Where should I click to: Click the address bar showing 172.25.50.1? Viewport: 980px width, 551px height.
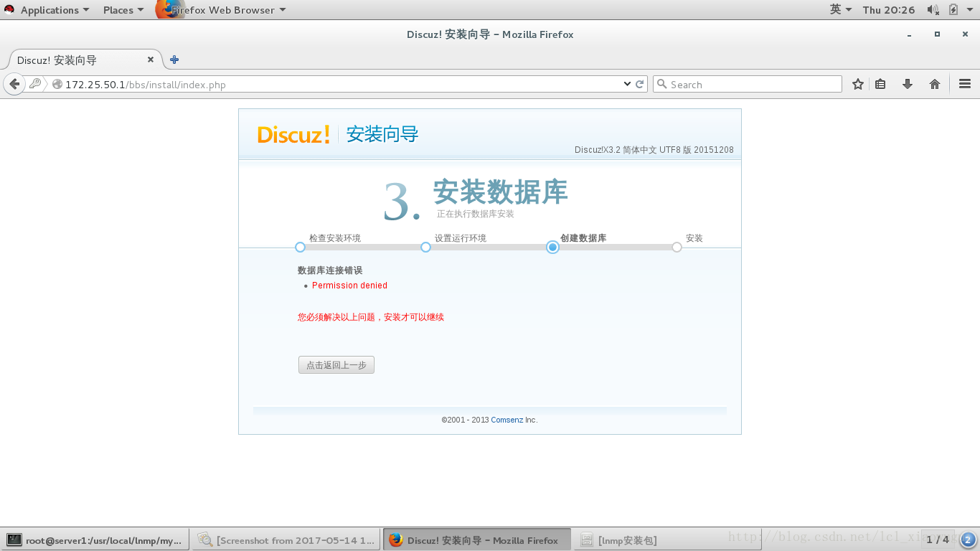pyautogui.click(x=337, y=85)
